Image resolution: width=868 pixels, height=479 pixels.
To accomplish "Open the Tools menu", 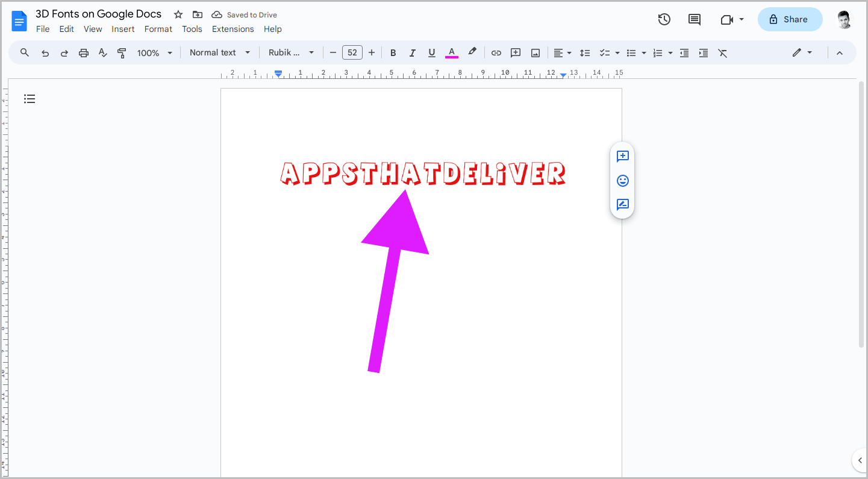I will pyautogui.click(x=192, y=29).
